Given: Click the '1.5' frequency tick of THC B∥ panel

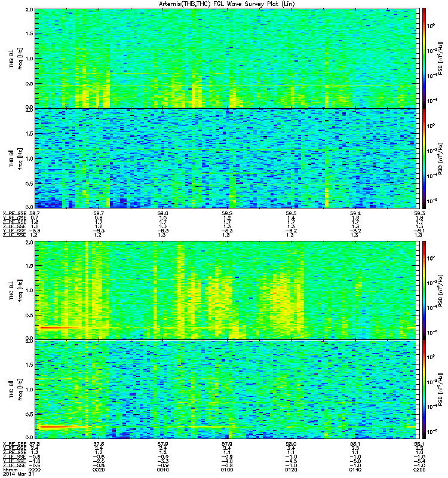Looking at the screenshot, I should click(29, 364).
